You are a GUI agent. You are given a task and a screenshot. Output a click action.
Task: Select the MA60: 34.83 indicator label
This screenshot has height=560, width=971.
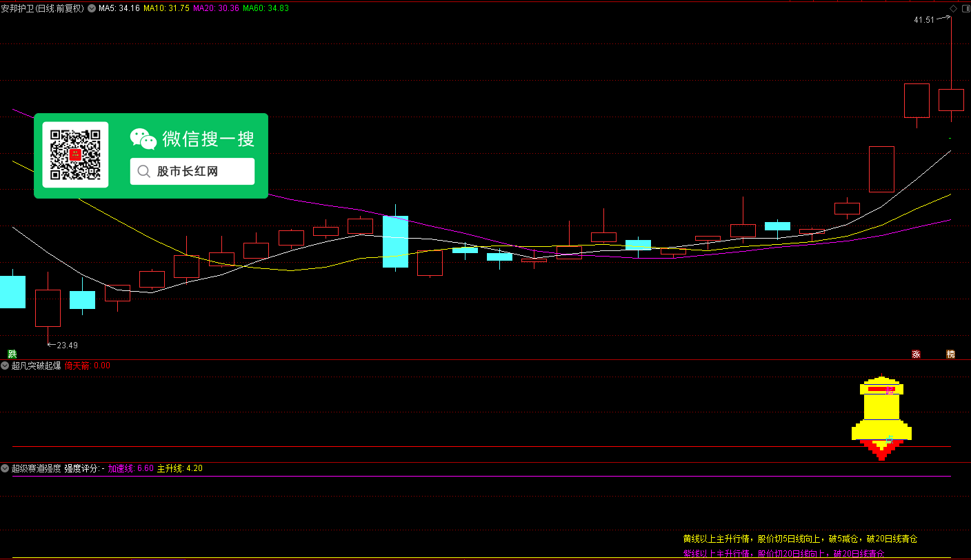coord(266,8)
